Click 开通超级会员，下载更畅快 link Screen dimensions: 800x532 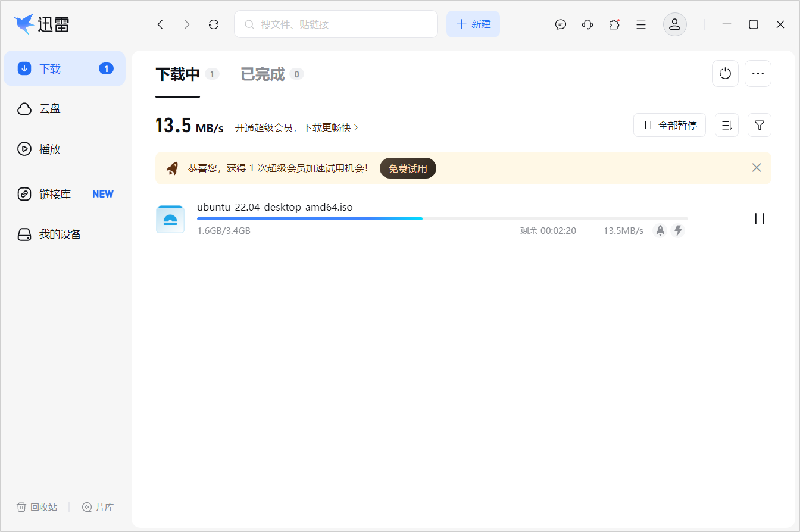pyautogui.click(x=296, y=127)
